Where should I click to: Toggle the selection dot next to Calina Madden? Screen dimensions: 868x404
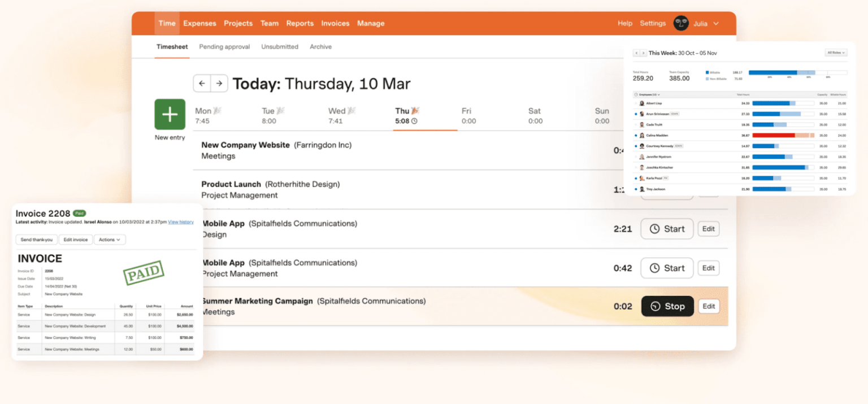pos(635,135)
